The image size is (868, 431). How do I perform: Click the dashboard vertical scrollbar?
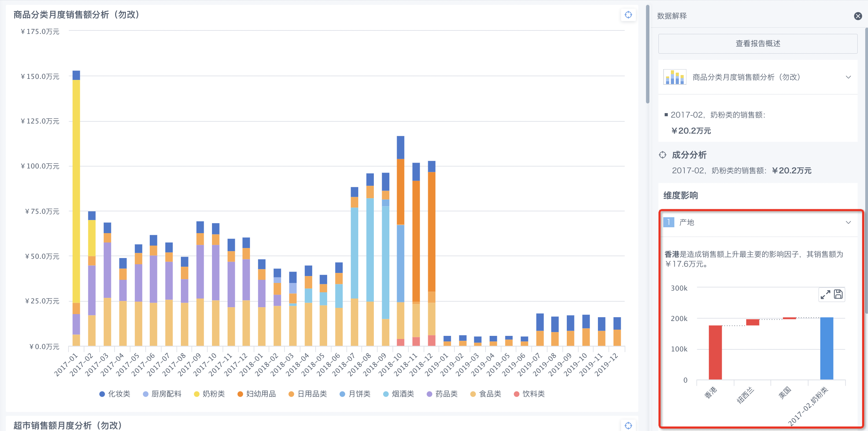coord(647,54)
